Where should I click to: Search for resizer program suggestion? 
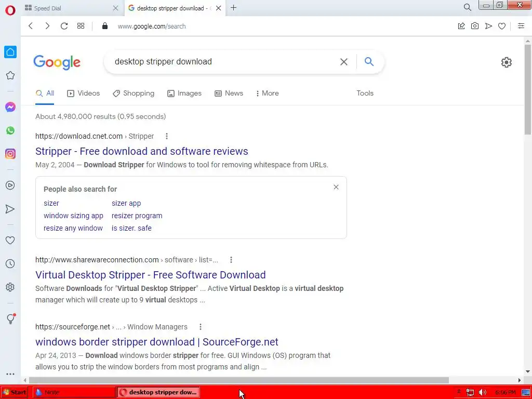click(x=137, y=216)
